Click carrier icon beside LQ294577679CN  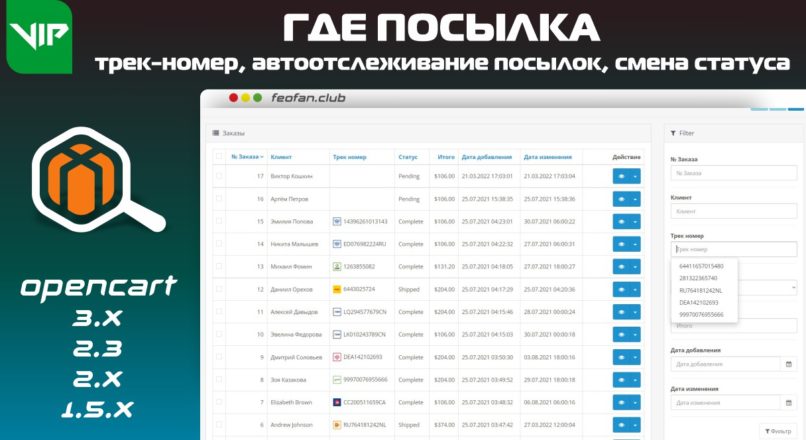337,312
